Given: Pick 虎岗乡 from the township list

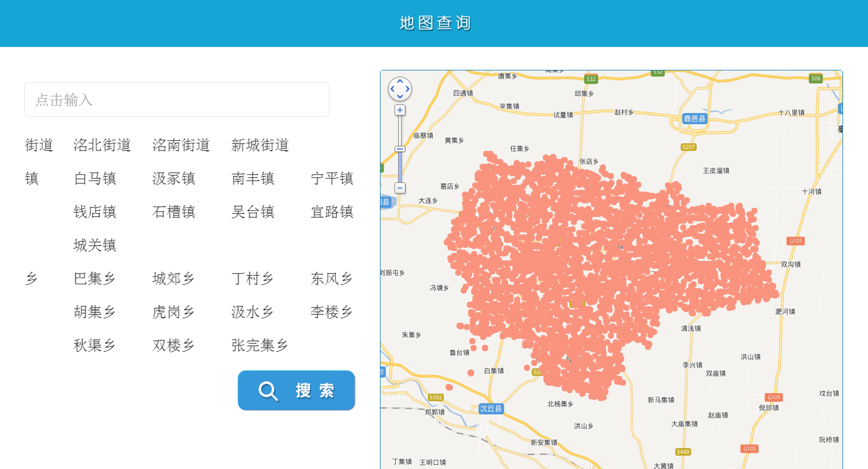Looking at the screenshot, I should tap(174, 312).
